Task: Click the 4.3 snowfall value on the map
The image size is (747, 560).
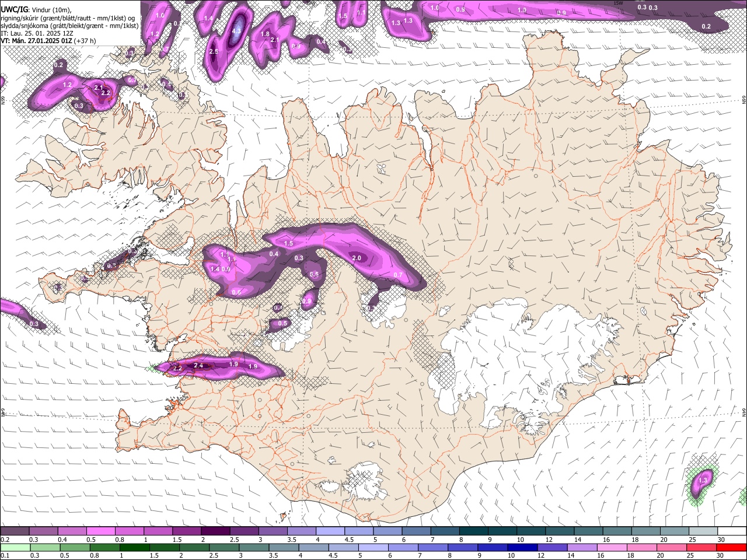Action: point(236,32)
